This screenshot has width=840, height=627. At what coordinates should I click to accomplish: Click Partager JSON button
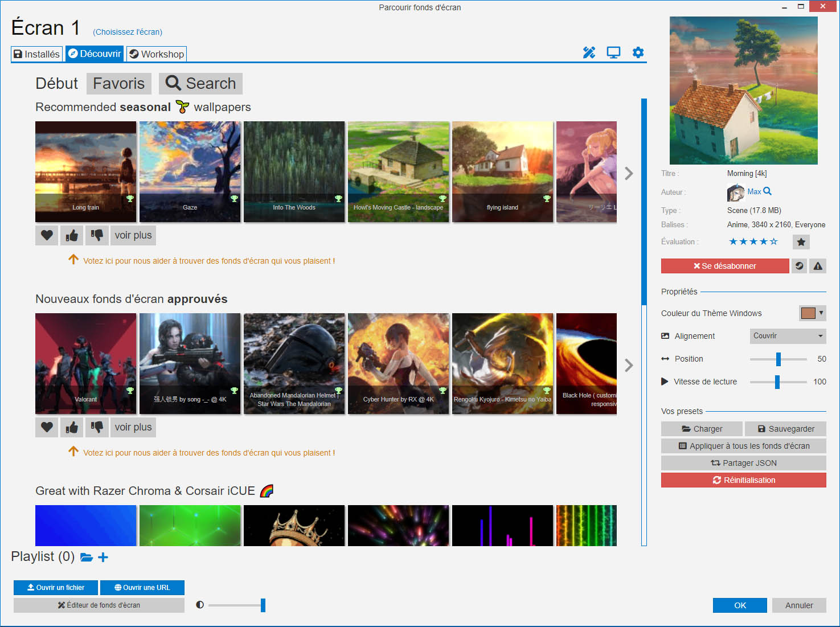(x=744, y=463)
